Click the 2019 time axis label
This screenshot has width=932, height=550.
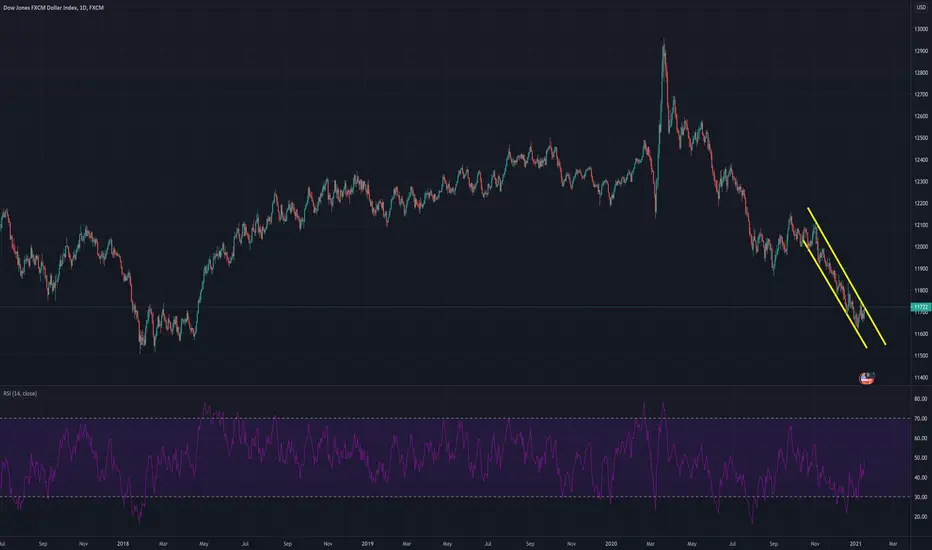[x=368, y=543]
